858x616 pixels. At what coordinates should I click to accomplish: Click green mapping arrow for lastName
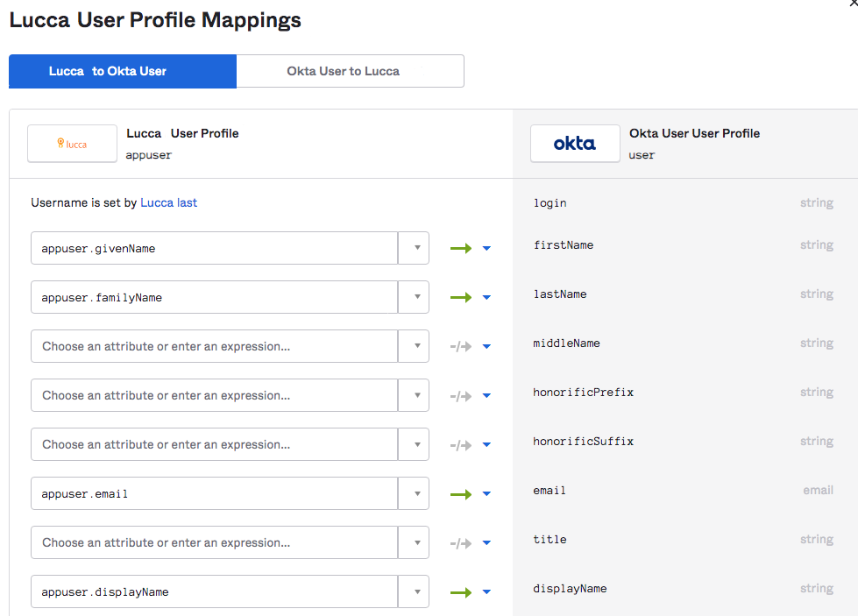point(461,298)
